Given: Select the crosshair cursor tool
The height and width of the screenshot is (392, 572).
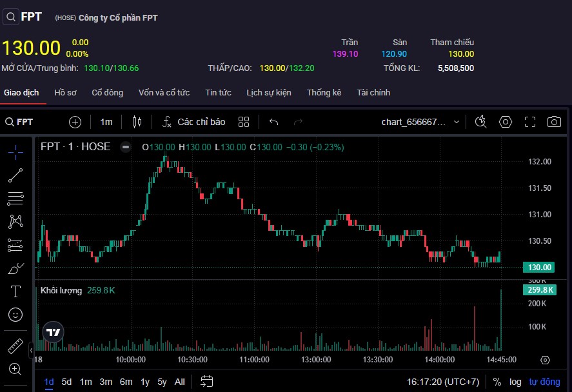Looking at the screenshot, I should [15, 152].
